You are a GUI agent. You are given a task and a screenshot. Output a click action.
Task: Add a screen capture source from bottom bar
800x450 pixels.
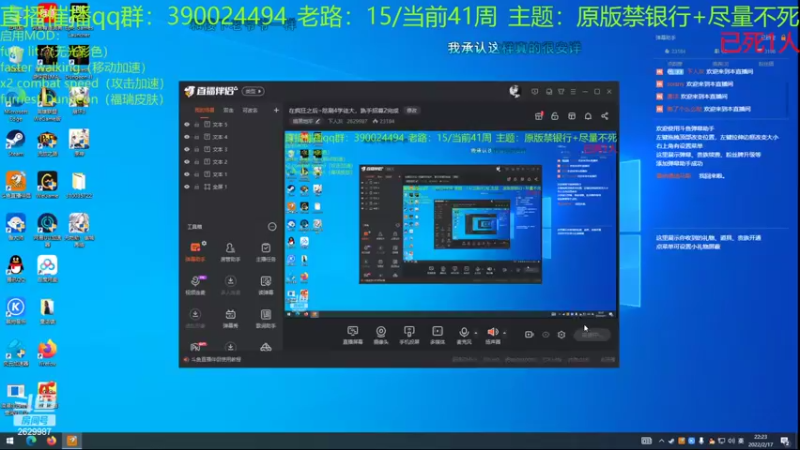(x=353, y=335)
